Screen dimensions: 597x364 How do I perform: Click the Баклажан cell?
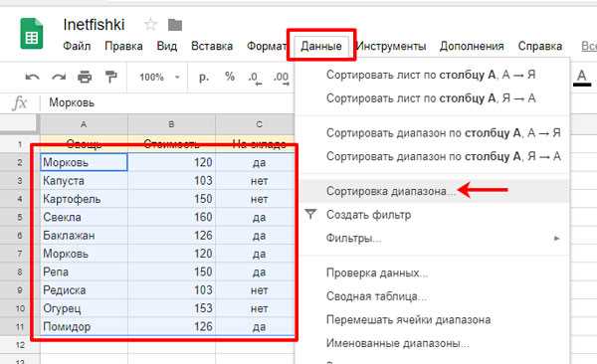click(84, 236)
